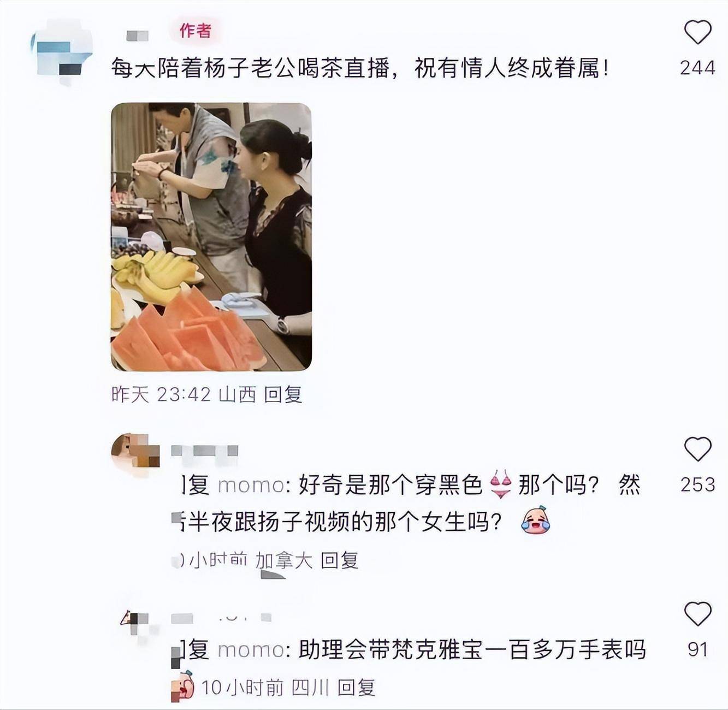Like the comment with 253 likes

click(x=697, y=449)
